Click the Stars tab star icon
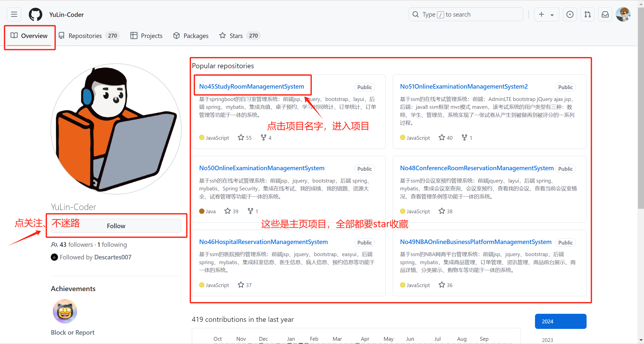This screenshot has width=644, height=344. coord(222,36)
